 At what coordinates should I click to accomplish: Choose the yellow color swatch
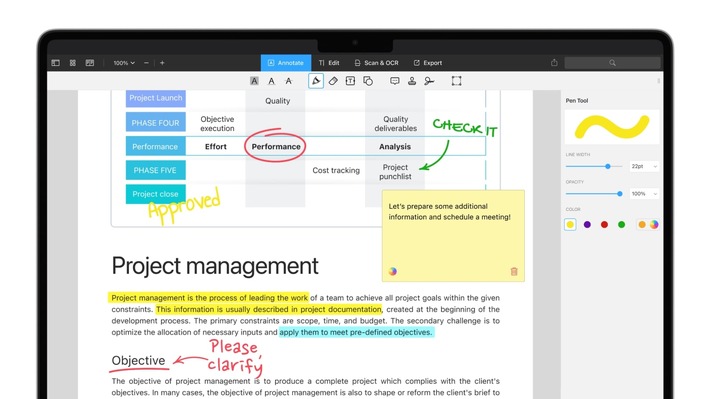570,224
